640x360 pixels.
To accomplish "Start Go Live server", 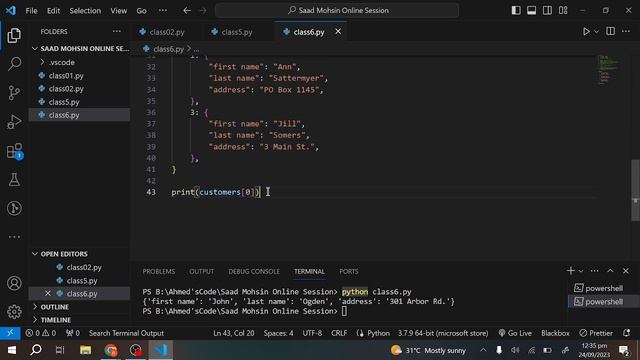I will coord(515,333).
